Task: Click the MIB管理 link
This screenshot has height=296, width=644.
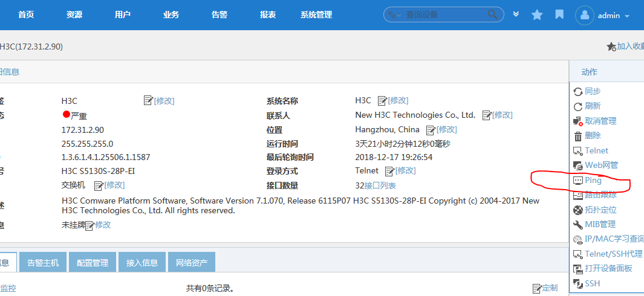Action: tap(600, 225)
